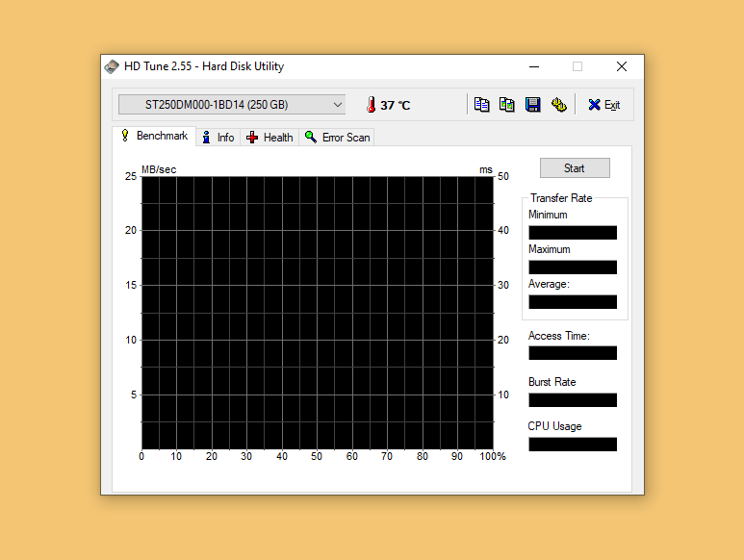Minimize the HD Tune window
Viewport: 744px width, 560px height.
click(534, 66)
